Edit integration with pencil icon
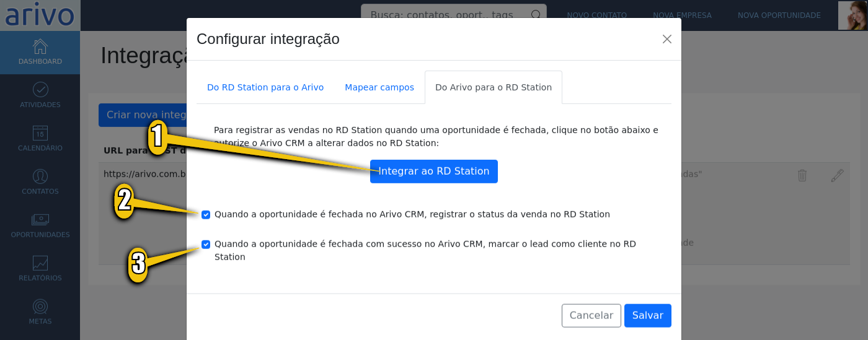The image size is (868, 340). pos(837,175)
